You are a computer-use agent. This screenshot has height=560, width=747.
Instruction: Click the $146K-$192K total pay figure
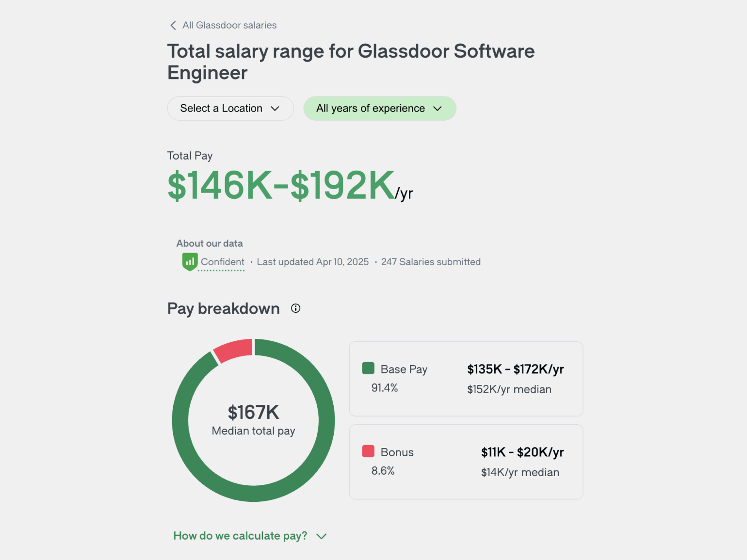[281, 185]
